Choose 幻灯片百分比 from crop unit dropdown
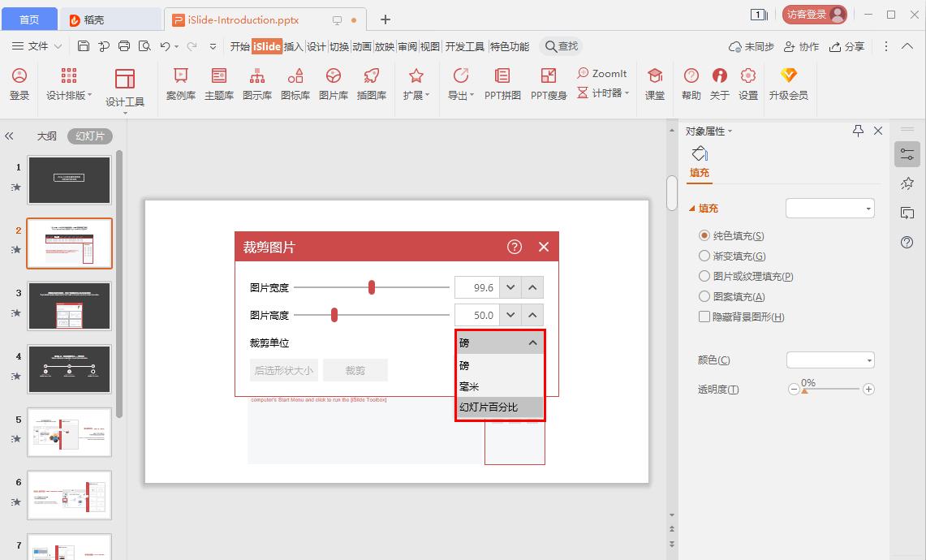The image size is (926, 560). point(500,407)
